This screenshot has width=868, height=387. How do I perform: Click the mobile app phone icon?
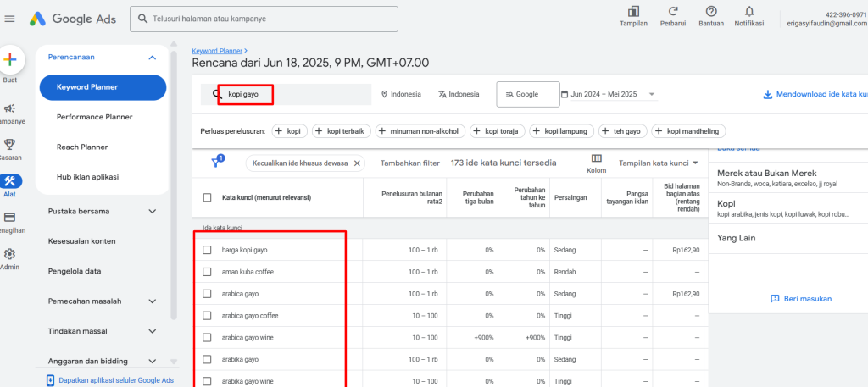point(50,380)
